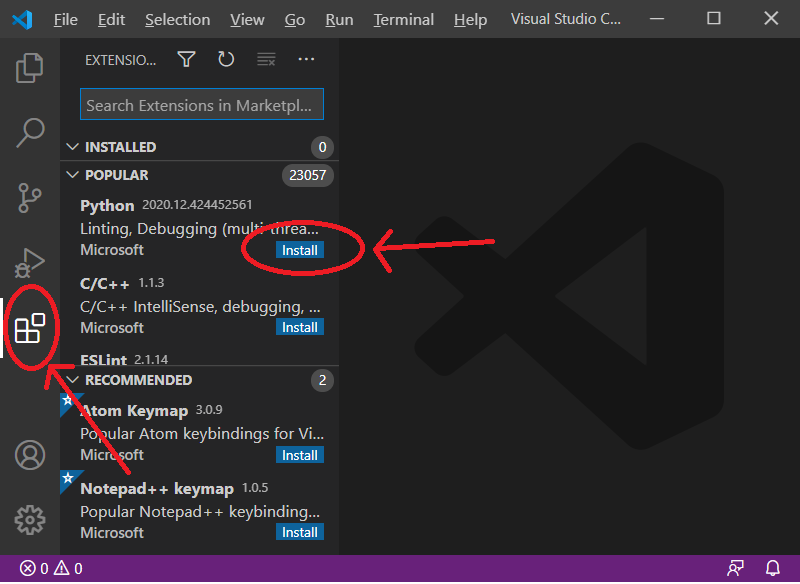Open the Edit menu

[x=111, y=19]
